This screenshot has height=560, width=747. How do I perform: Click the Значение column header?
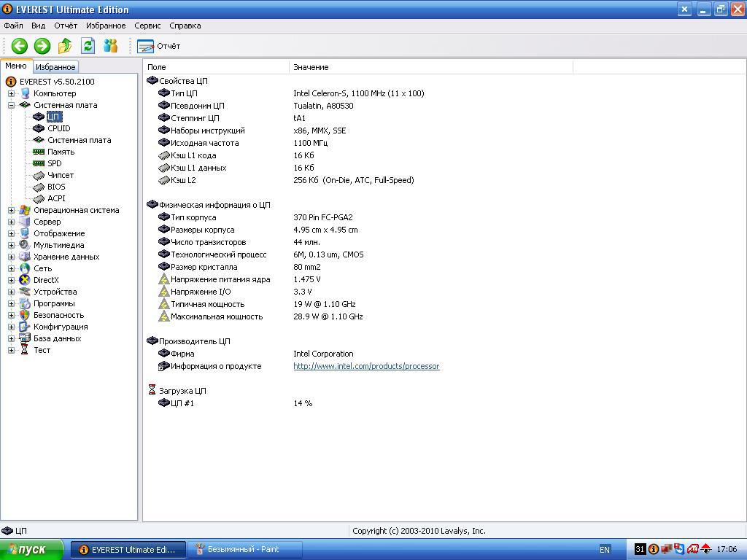[x=430, y=67]
